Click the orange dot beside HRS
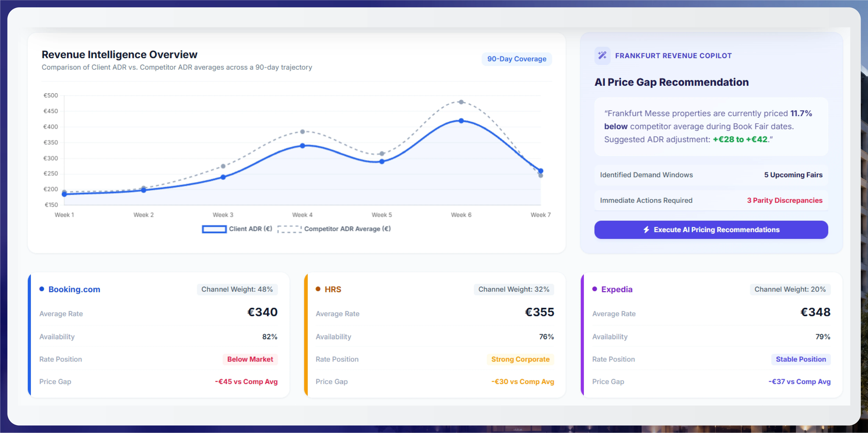Viewport: 868px width, 433px height. pos(318,289)
